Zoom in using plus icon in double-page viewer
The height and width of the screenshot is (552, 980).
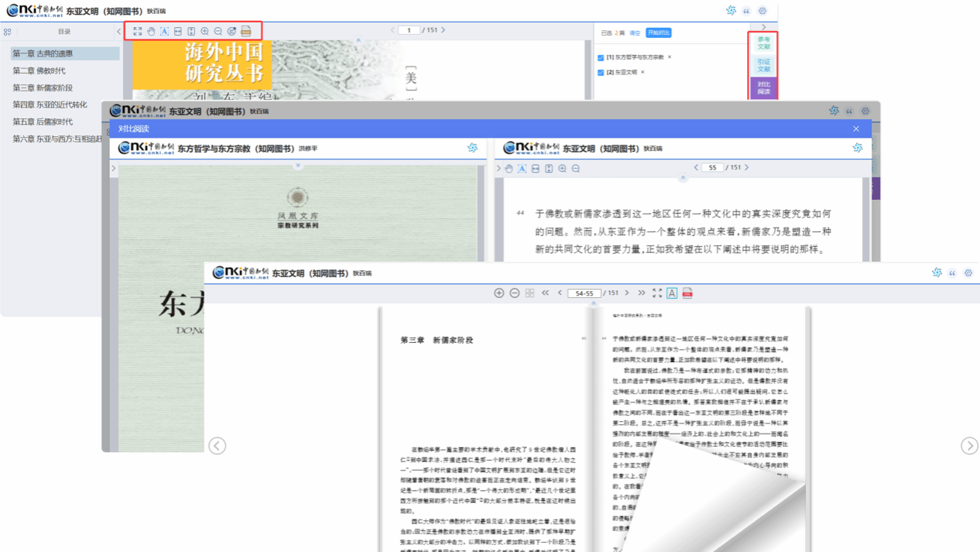[499, 293]
